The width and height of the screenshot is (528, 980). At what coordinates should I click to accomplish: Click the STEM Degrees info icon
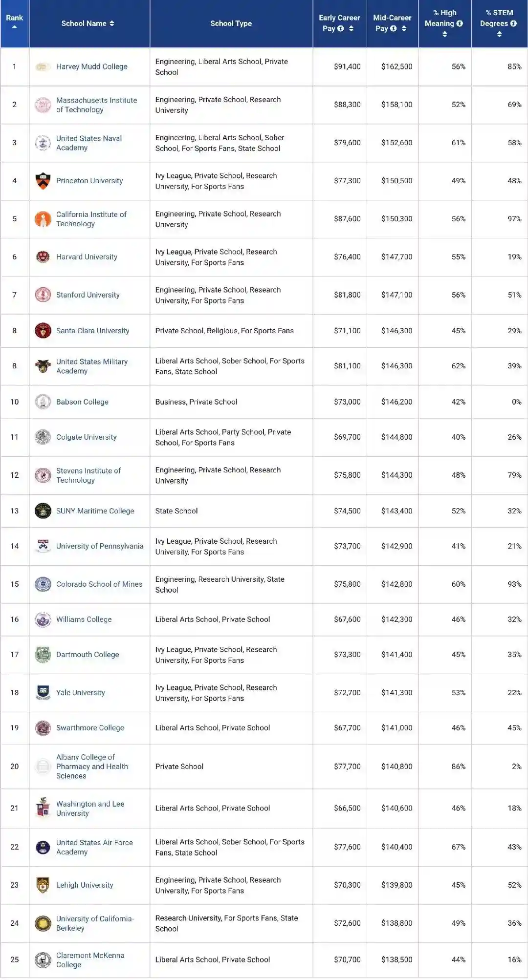pos(513,23)
